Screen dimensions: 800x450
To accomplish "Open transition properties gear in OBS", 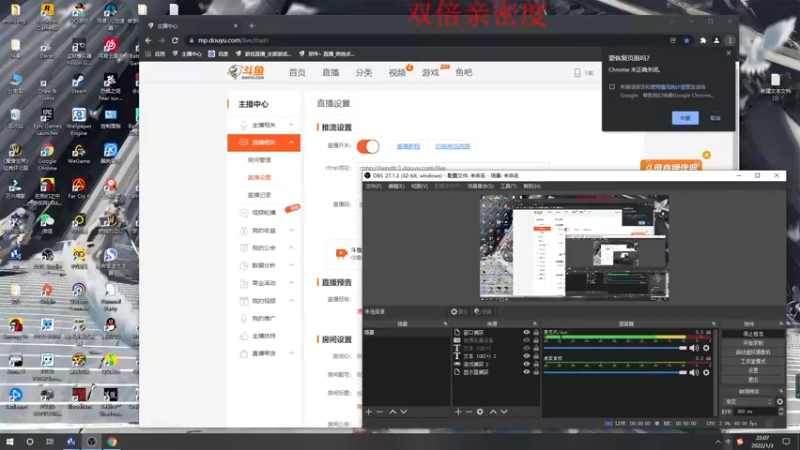I will click(x=780, y=402).
